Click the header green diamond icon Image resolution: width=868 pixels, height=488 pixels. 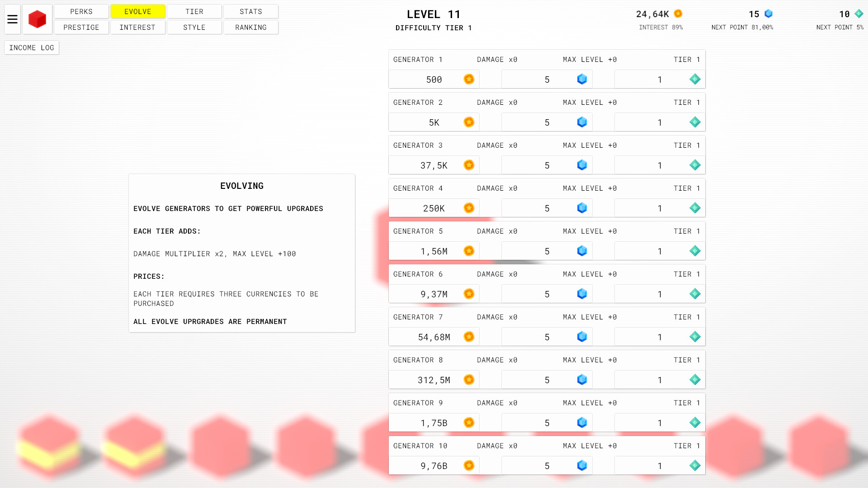pyautogui.click(x=859, y=14)
